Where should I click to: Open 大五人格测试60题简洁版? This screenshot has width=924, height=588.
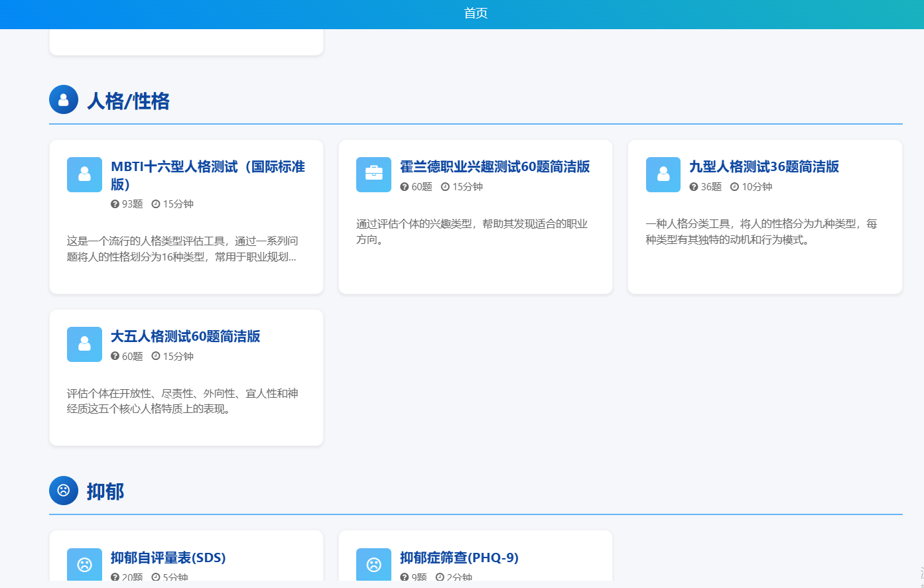[x=186, y=336]
